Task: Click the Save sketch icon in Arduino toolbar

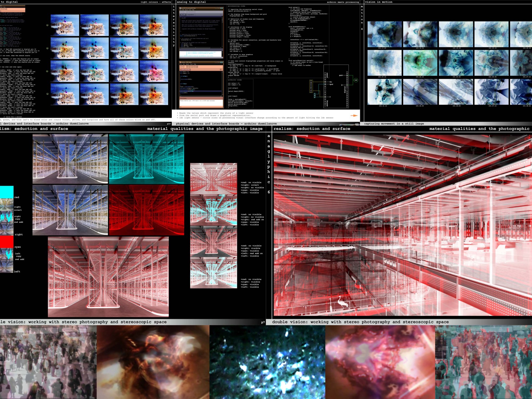Action: [192, 67]
